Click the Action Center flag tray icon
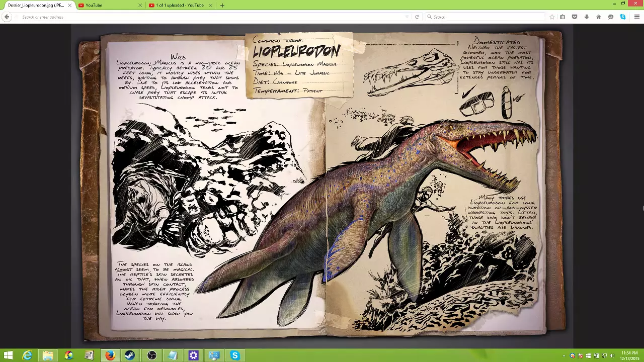 pyautogui.click(x=580, y=356)
